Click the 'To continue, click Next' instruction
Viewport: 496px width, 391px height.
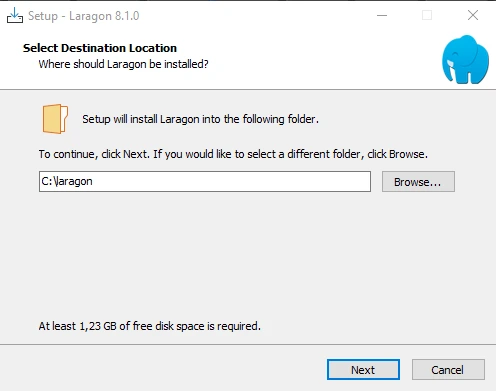233,154
